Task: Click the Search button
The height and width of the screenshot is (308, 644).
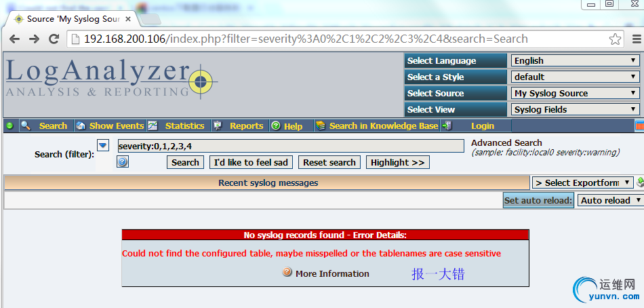Action: (x=185, y=162)
